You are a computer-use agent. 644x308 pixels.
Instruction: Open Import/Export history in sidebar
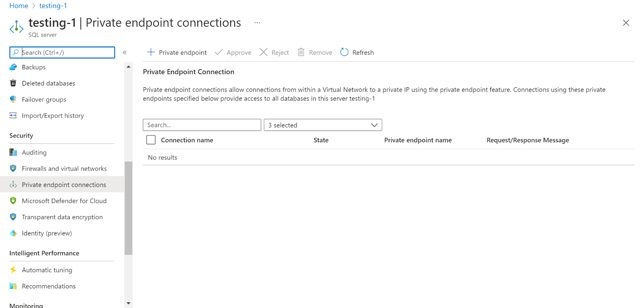53,116
